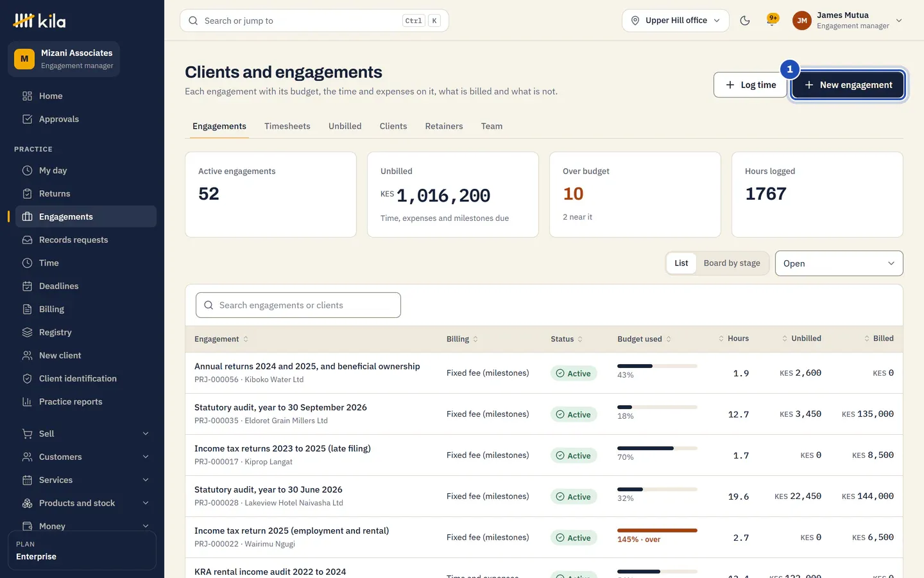Click the Log time button
The width and height of the screenshot is (924, 578).
click(750, 85)
